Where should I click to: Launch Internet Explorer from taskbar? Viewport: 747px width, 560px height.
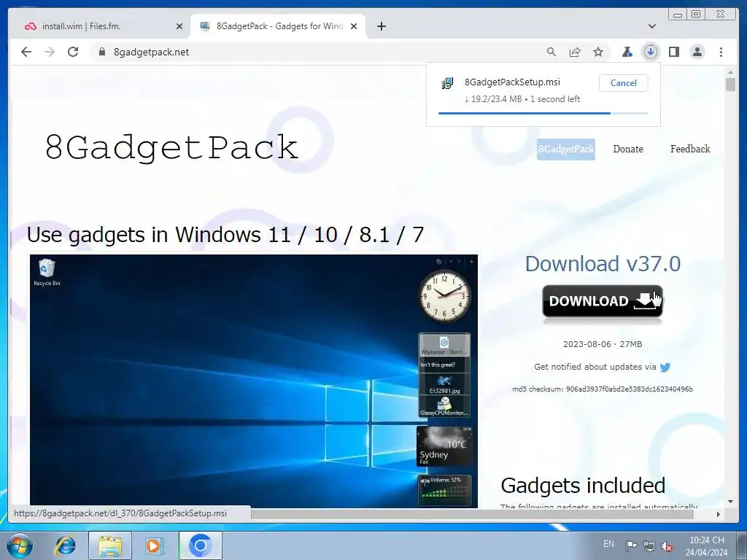(65, 545)
